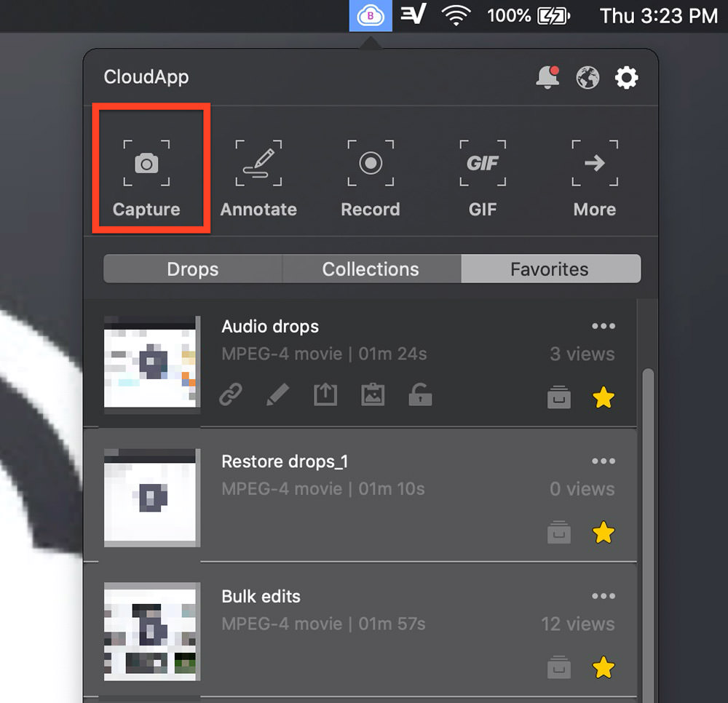This screenshot has height=703, width=728.
Task: Switch to the Drops tab
Action: point(193,269)
